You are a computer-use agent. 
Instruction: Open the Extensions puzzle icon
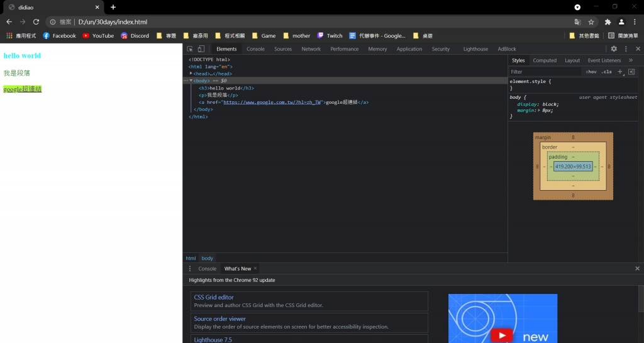coord(608,22)
